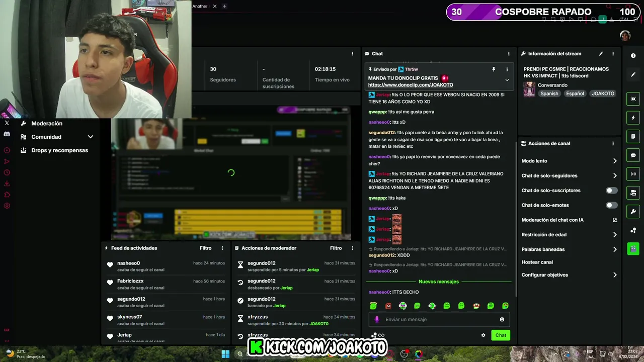Click the JOAKOTO tag
Image resolution: width=644 pixels, height=362 pixels.
[603, 94]
